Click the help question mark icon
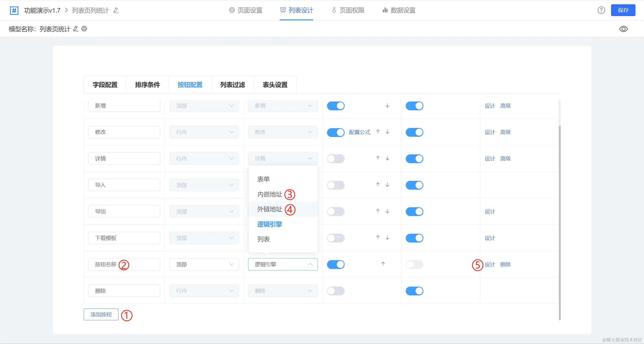The image size is (644, 344). click(601, 10)
